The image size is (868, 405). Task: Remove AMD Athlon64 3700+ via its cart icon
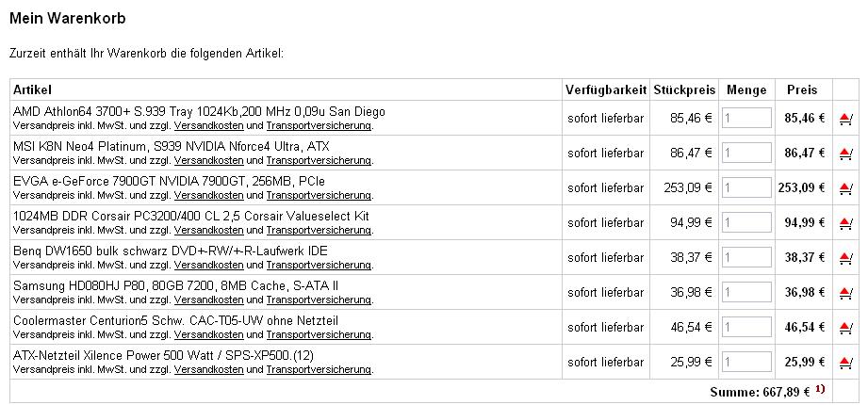(x=845, y=119)
